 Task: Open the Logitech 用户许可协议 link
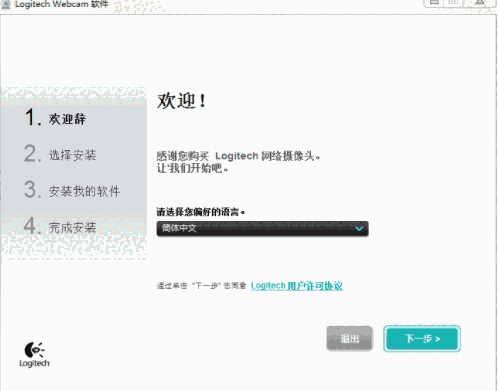(x=297, y=286)
